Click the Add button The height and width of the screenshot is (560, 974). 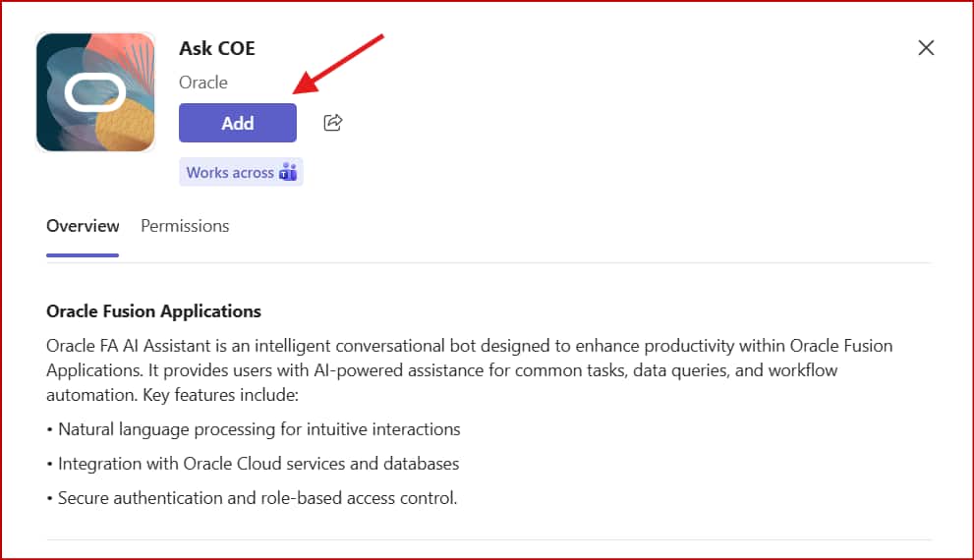point(237,123)
